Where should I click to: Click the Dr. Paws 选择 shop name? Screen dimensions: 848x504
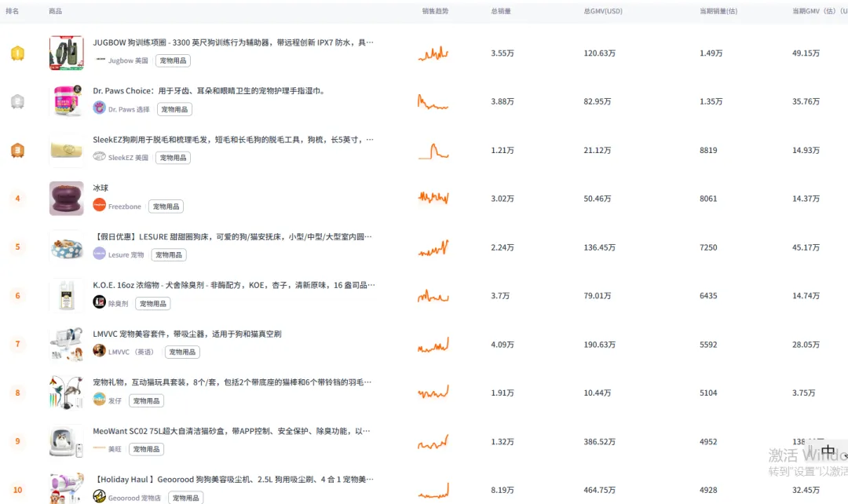point(129,109)
